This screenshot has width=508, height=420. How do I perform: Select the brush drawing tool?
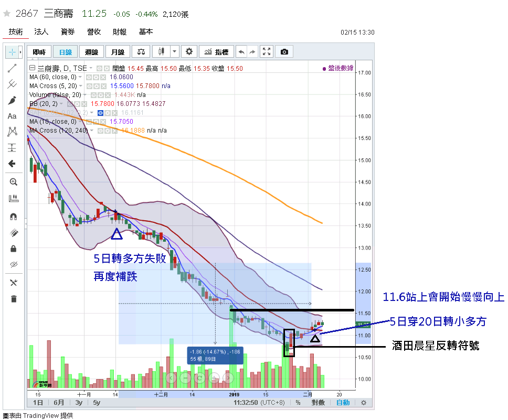pos(12,100)
